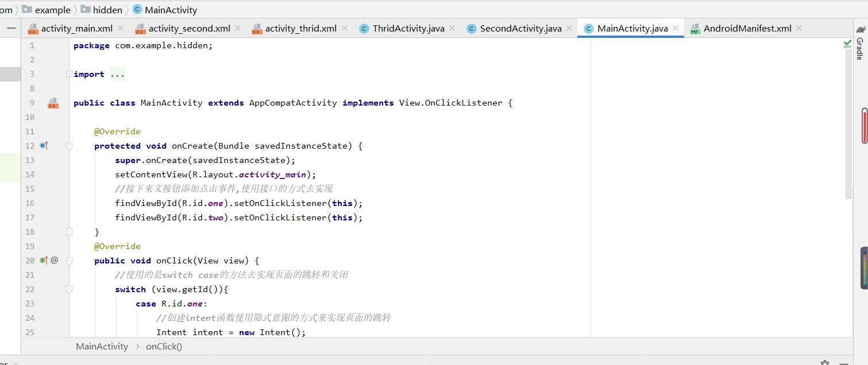Open the green checkmark inspection status indicator
The width and height of the screenshot is (868, 365).
coord(847,44)
